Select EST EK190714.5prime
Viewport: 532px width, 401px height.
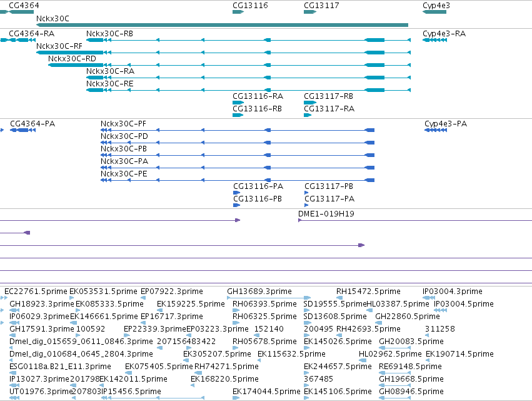(459, 355)
